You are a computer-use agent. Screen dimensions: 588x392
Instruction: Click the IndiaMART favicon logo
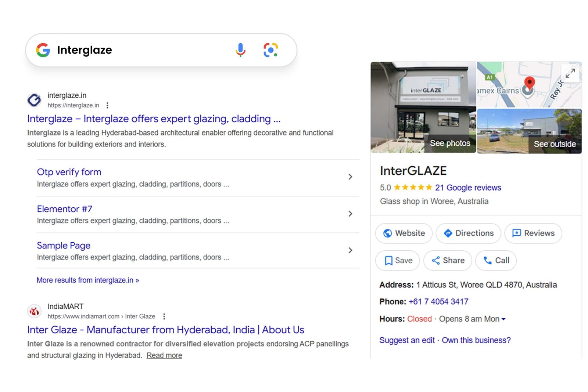(x=35, y=311)
